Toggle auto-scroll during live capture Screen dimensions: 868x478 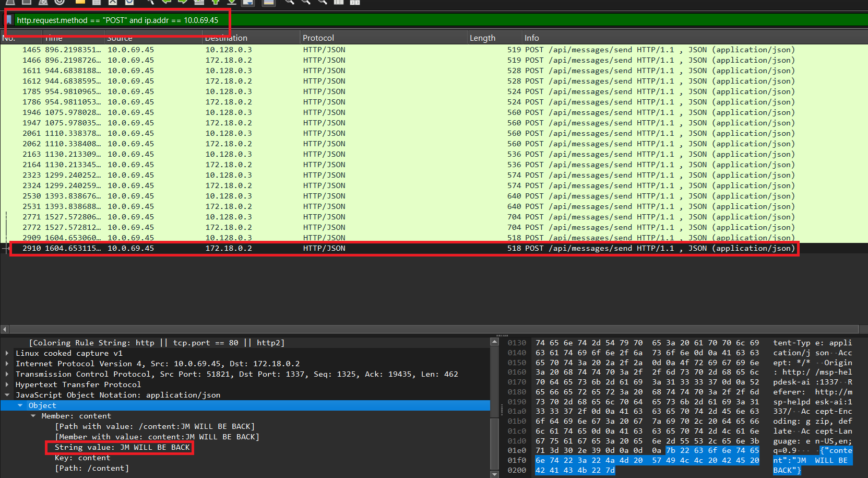[248, 2]
